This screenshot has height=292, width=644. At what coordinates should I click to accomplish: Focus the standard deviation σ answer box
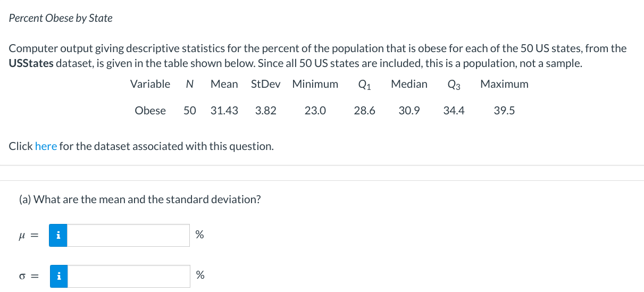pyautogui.click(x=128, y=276)
